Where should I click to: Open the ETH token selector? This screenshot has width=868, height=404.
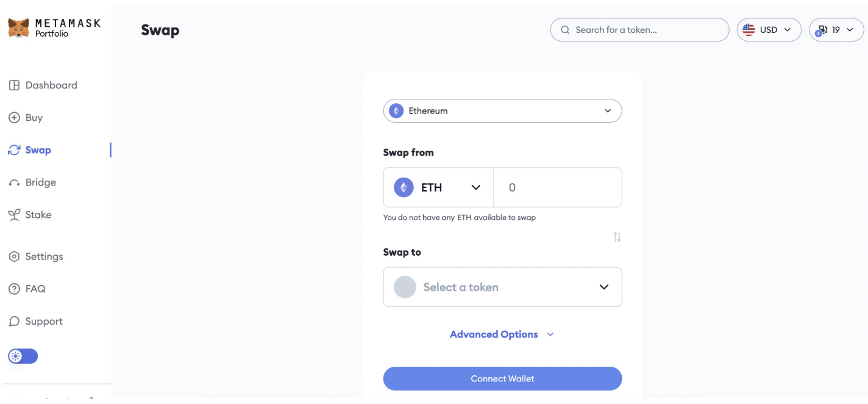click(438, 187)
